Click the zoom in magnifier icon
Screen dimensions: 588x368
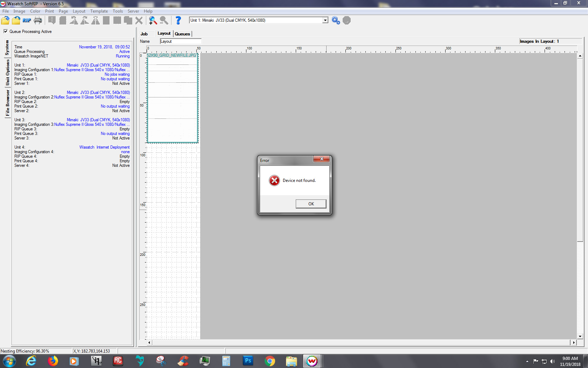tap(153, 20)
